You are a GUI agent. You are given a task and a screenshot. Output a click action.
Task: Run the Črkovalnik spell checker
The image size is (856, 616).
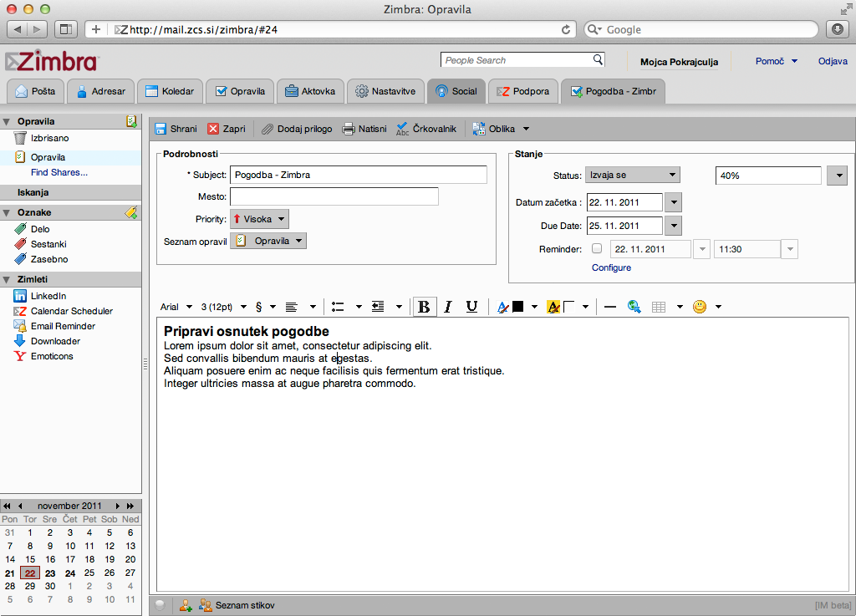(426, 129)
